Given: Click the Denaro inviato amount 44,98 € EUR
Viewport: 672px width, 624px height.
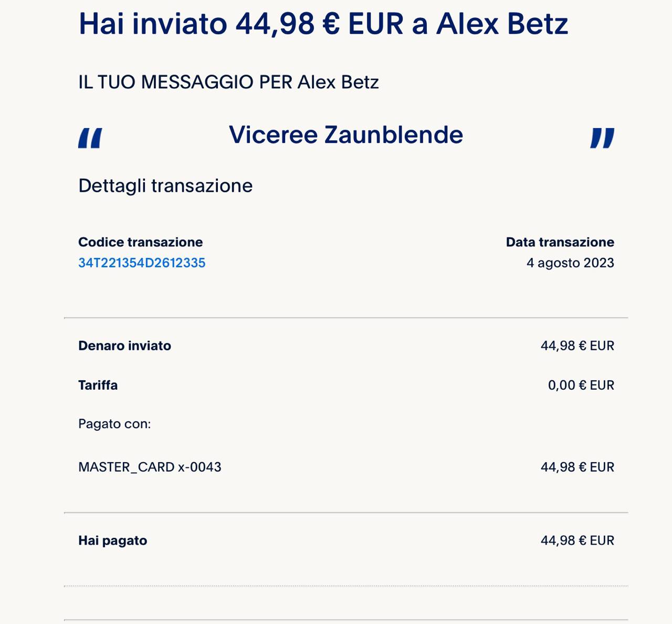Looking at the screenshot, I should (577, 346).
